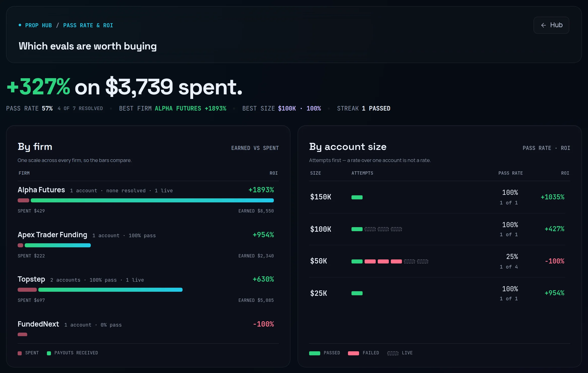Viewport: 588px width, 373px height.
Task: Click the Hub back button
Action: click(551, 25)
